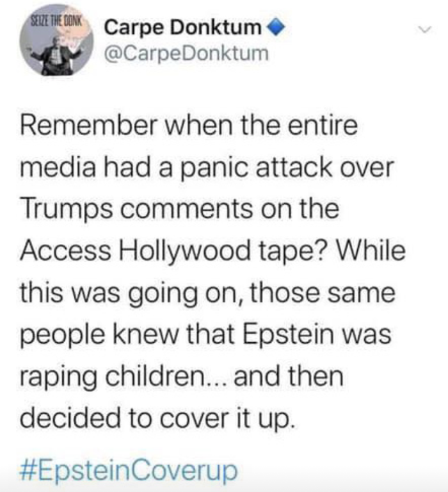Open the Carpe Donktum profile avatar

point(56,40)
